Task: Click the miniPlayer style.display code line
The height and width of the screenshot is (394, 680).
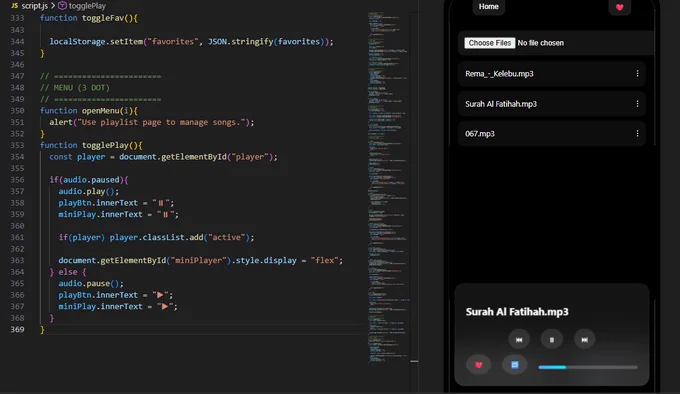Action: (x=200, y=260)
